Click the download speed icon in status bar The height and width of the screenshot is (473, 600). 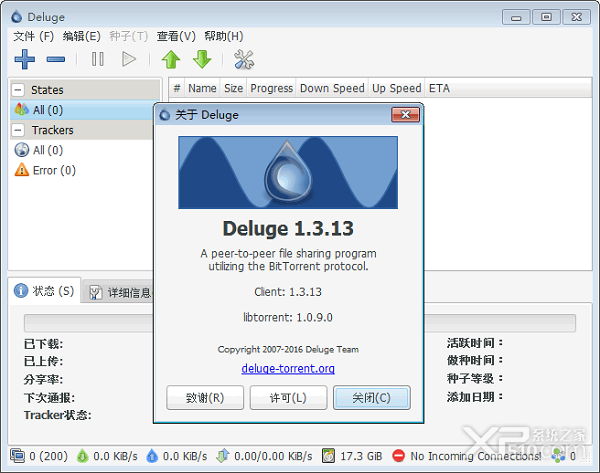[82, 456]
